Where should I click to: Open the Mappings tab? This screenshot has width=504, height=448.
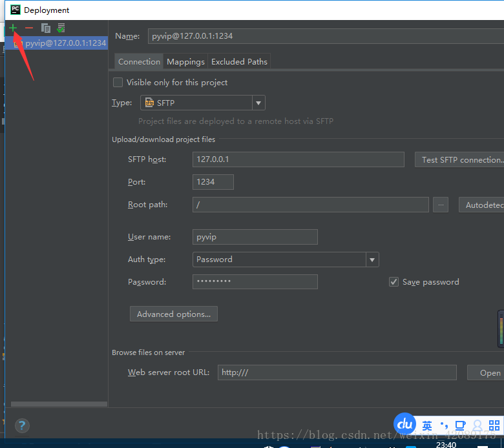185,62
